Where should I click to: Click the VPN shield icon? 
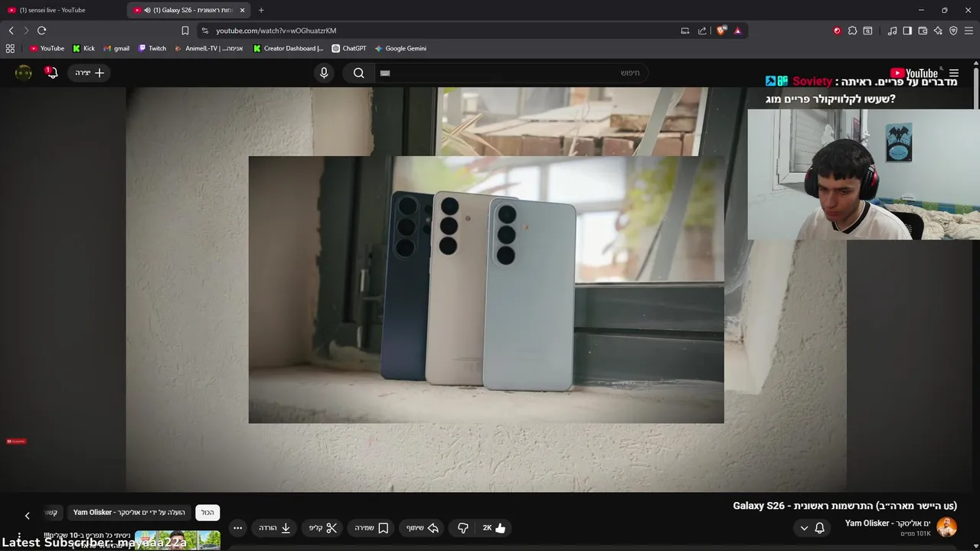click(953, 31)
